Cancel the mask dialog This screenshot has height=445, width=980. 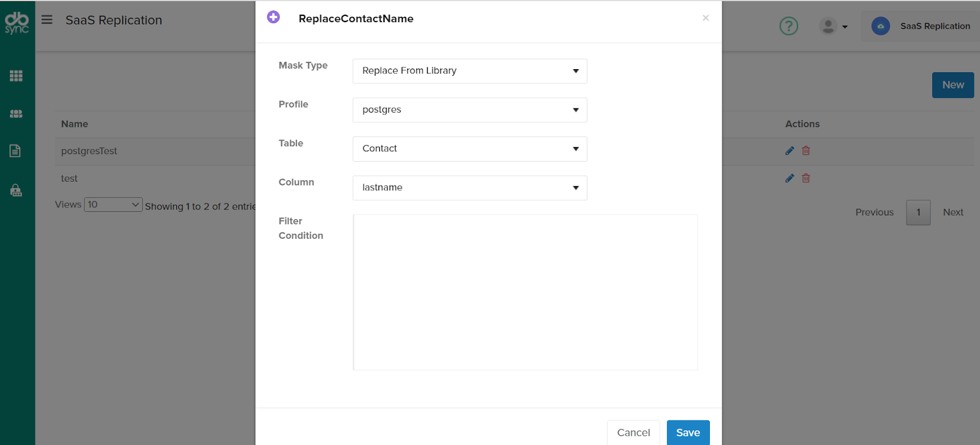(x=633, y=432)
